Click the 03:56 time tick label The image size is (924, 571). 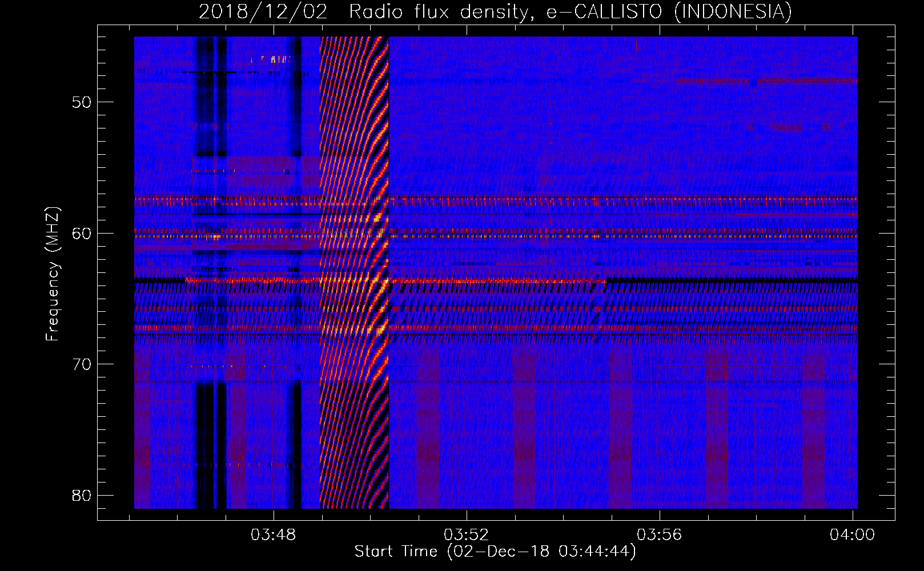coord(660,534)
